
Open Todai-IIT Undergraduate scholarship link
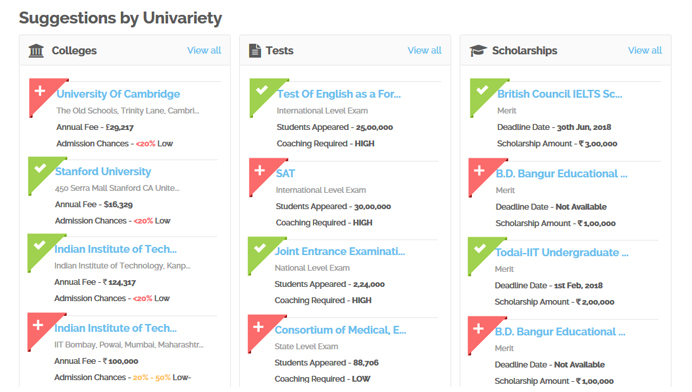(562, 253)
